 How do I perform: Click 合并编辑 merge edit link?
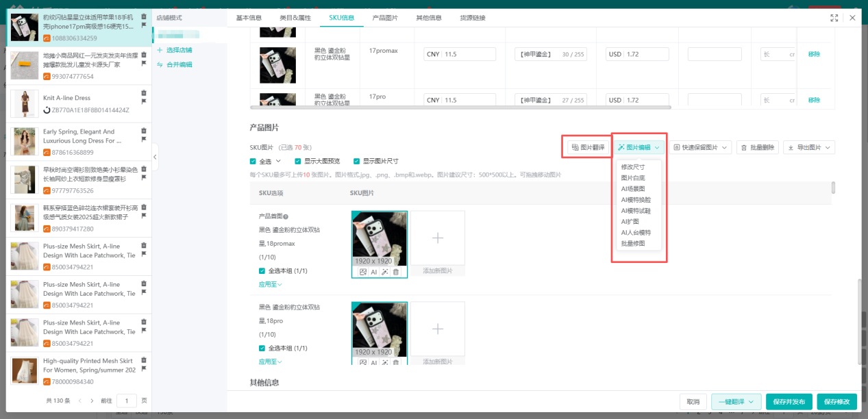[x=174, y=64]
